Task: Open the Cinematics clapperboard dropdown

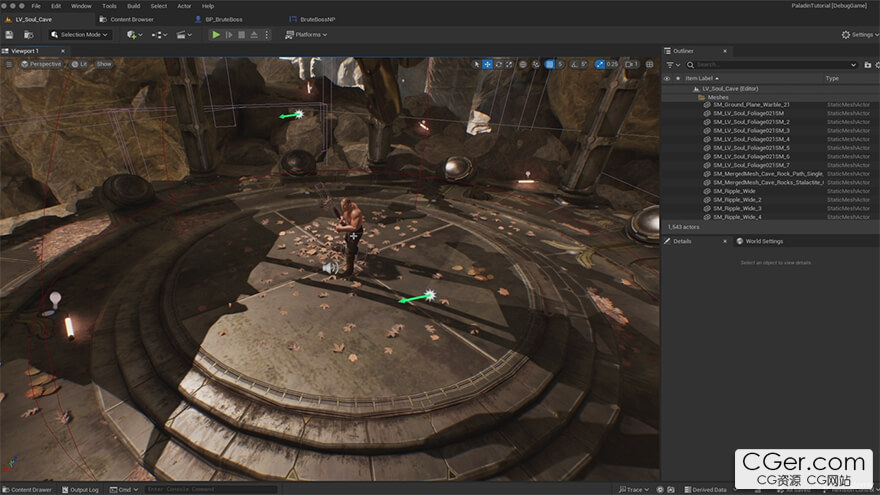Action: click(x=184, y=35)
